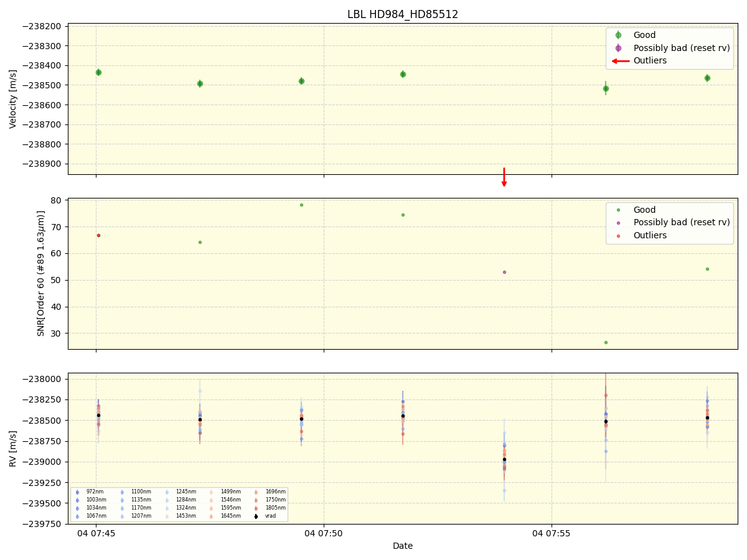Click the 1499nm legend entry
Viewport: 747px width, 560px height.
click(x=224, y=492)
